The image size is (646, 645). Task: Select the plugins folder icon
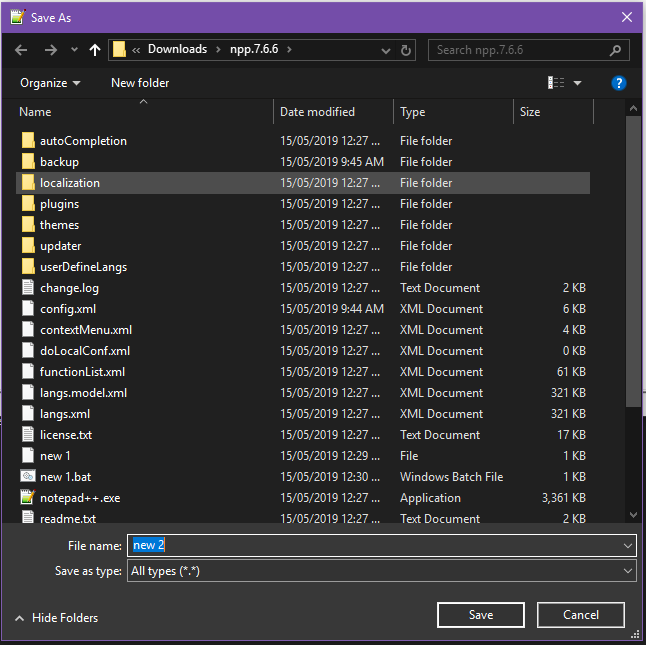28,203
